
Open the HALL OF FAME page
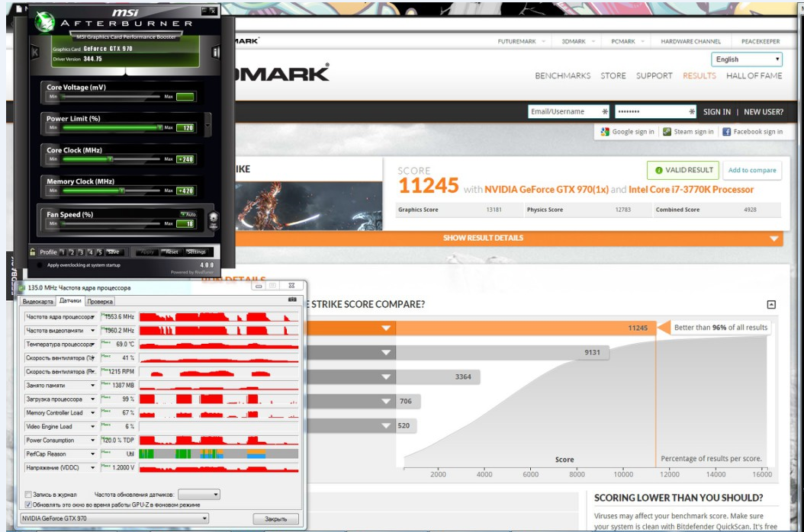(x=754, y=76)
